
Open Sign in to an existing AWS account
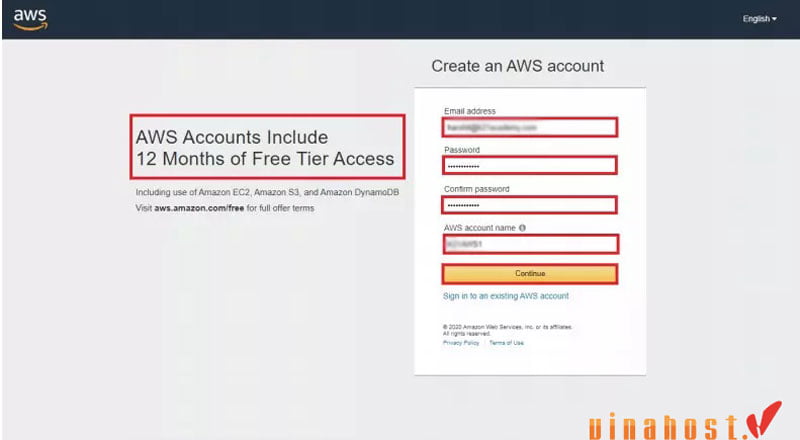[506, 296]
